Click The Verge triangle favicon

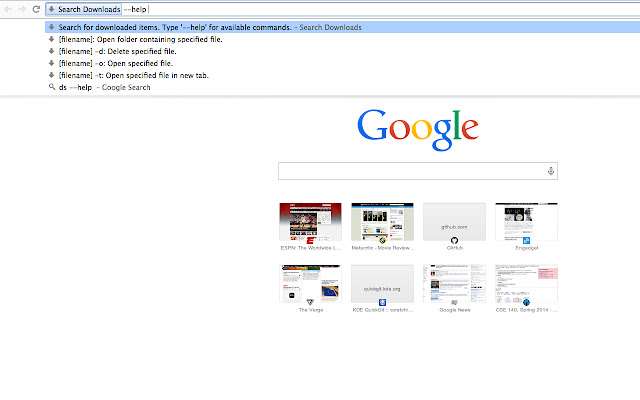(x=310, y=302)
